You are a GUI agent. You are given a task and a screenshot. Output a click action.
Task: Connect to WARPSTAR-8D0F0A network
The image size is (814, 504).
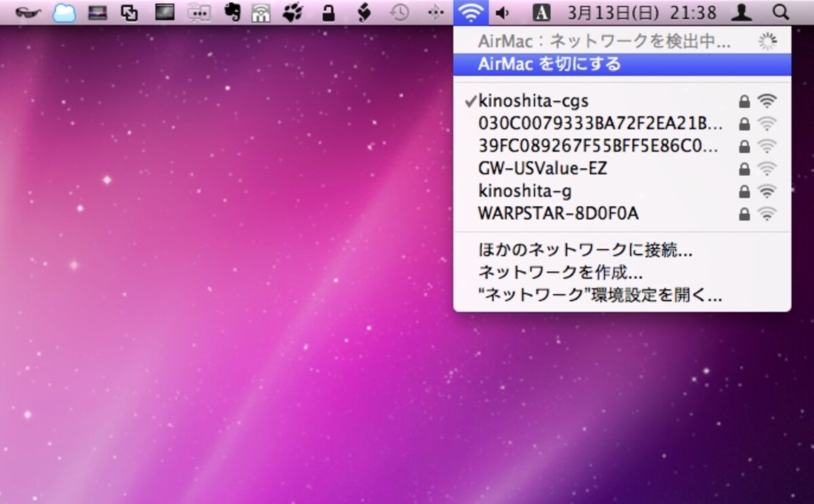[x=622, y=214]
